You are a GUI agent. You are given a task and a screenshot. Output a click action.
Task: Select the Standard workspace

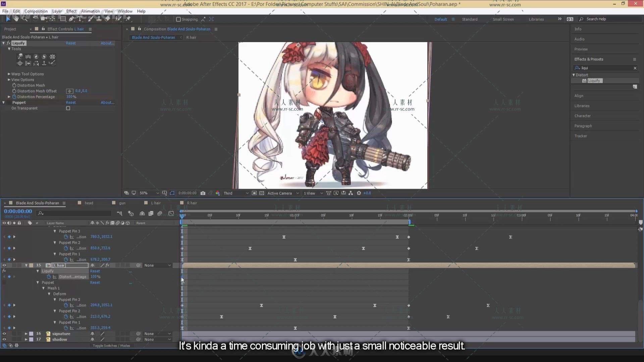tap(470, 19)
